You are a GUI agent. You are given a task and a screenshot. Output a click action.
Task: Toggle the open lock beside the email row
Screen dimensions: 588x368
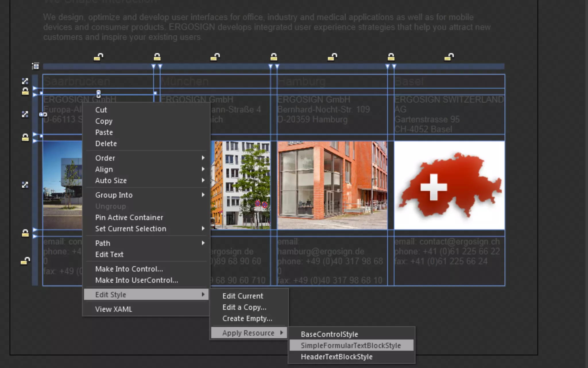point(25,261)
